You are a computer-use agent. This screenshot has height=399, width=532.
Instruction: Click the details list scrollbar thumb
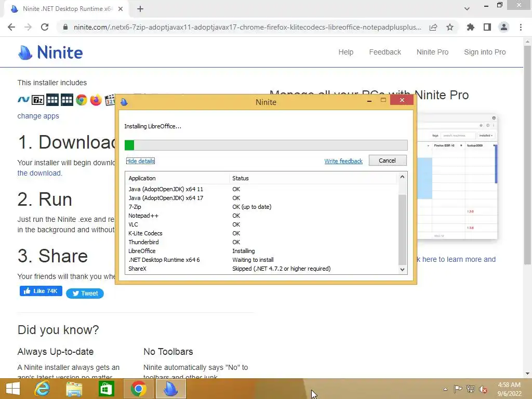point(402,230)
